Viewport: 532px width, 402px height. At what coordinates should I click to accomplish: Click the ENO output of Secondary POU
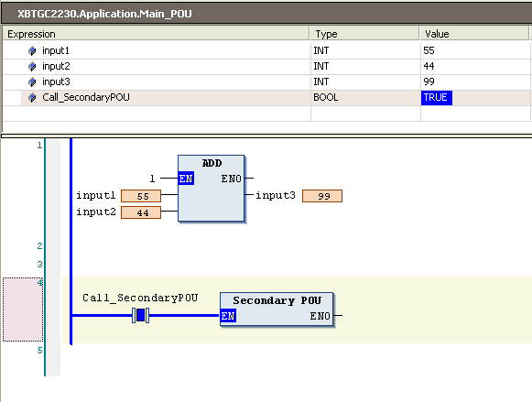(320, 316)
